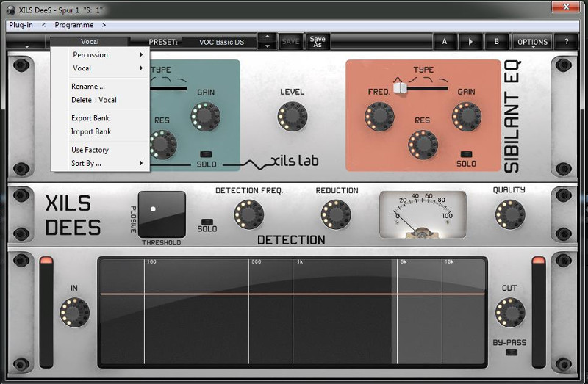Toggle the detection SOLO switch
This screenshot has width=588, height=384.
(207, 222)
